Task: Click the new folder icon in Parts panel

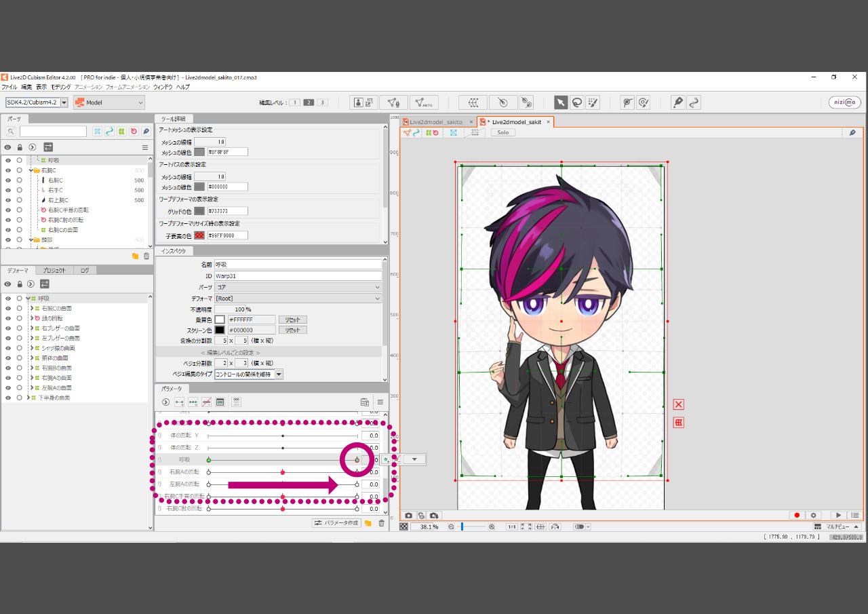Action: tap(135, 256)
